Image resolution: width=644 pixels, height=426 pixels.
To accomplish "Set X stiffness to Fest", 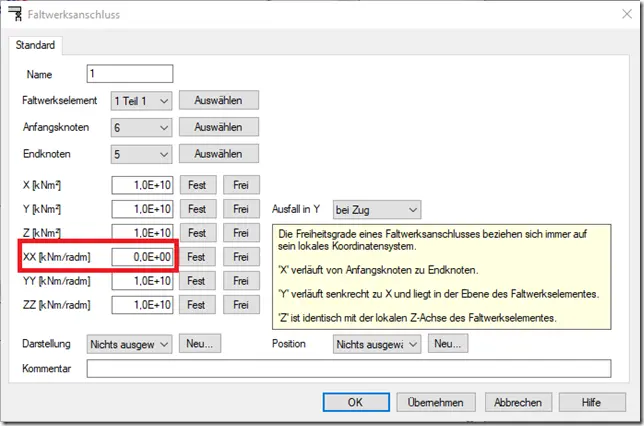I will [198, 185].
